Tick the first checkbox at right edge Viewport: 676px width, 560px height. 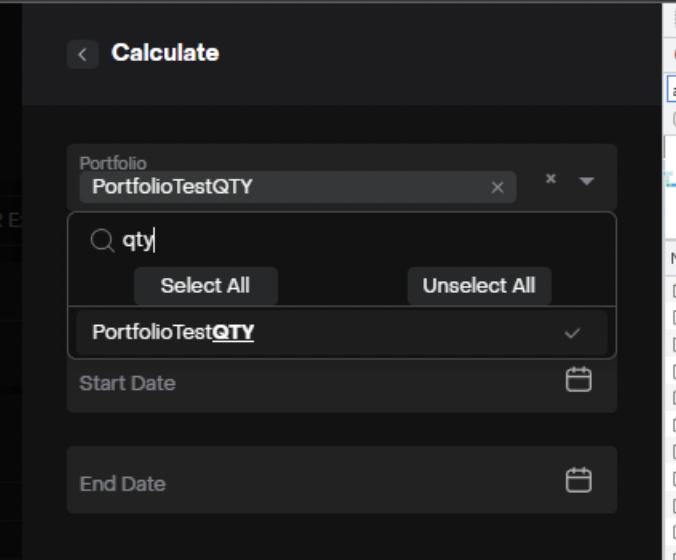point(673,291)
